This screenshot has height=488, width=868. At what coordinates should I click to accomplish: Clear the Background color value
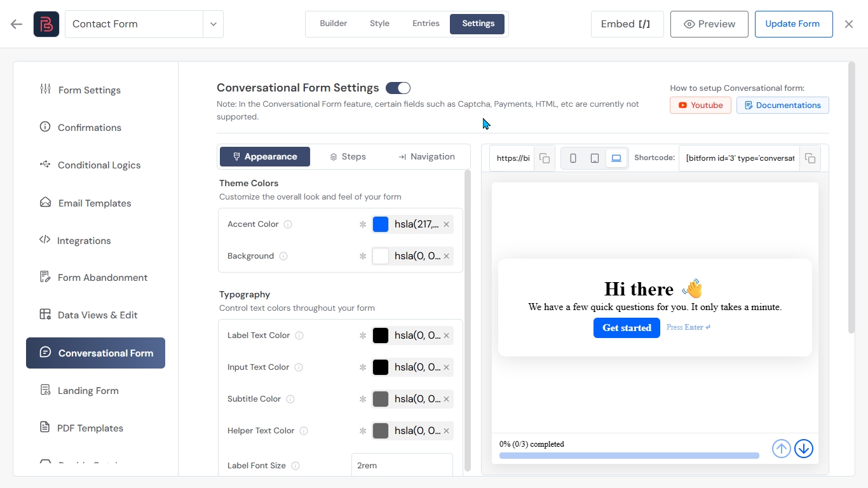[446, 256]
